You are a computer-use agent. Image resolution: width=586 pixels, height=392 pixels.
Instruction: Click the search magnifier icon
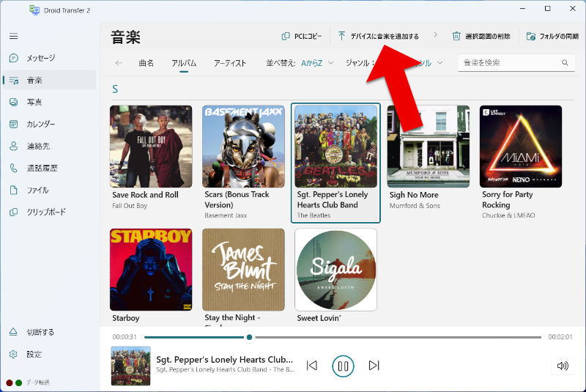[565, 63]
